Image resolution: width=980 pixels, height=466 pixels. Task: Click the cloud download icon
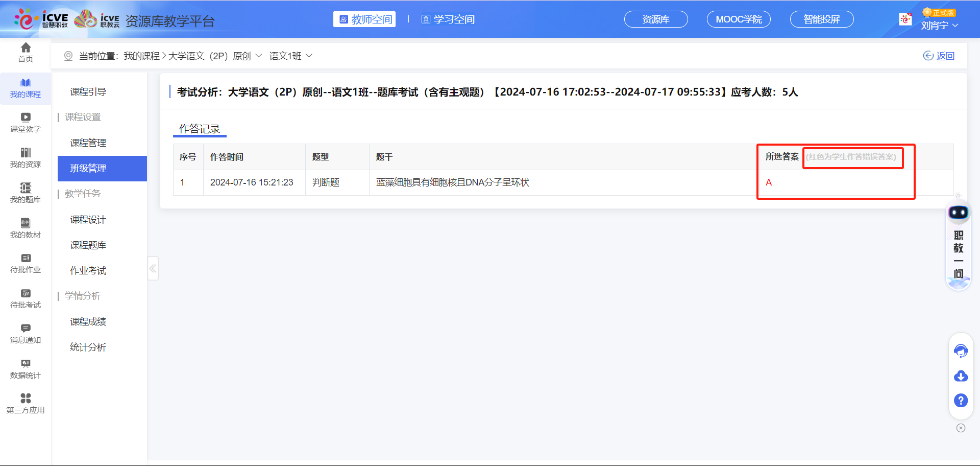click(x=961, y=377)
